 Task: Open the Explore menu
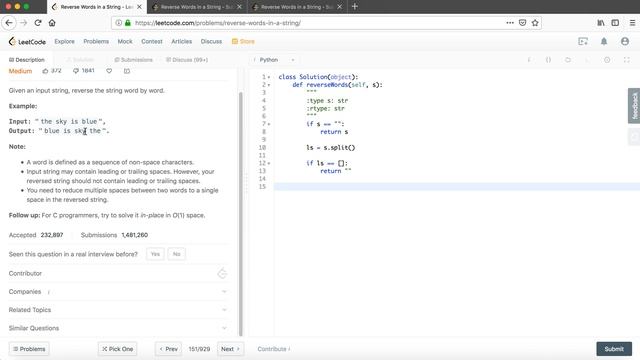point(64,41)
